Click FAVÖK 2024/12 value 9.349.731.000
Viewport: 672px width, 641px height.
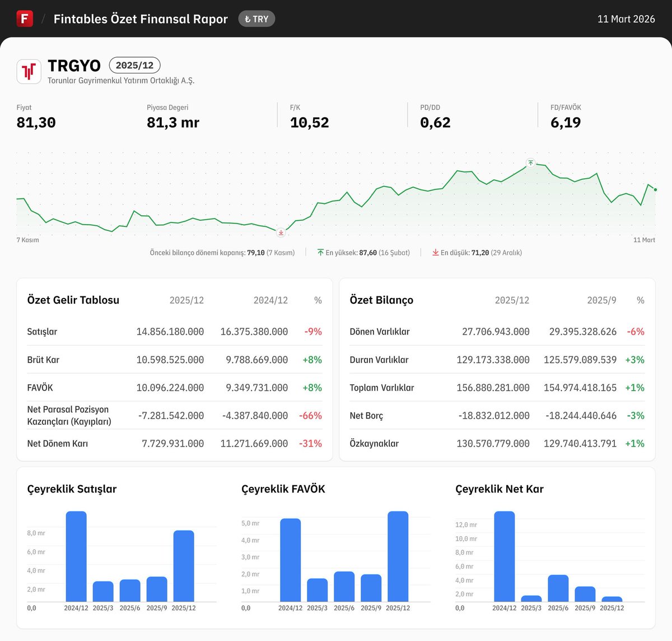tap(257, 388)
